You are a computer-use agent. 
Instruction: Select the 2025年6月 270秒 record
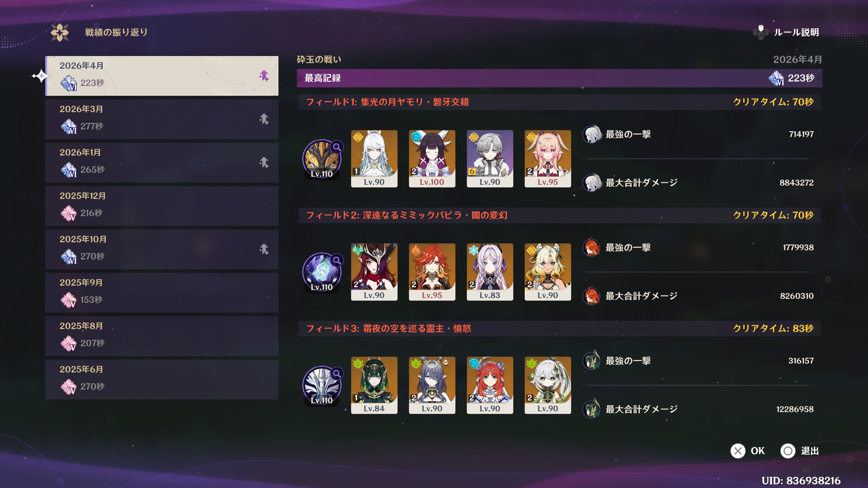[162, 380]
